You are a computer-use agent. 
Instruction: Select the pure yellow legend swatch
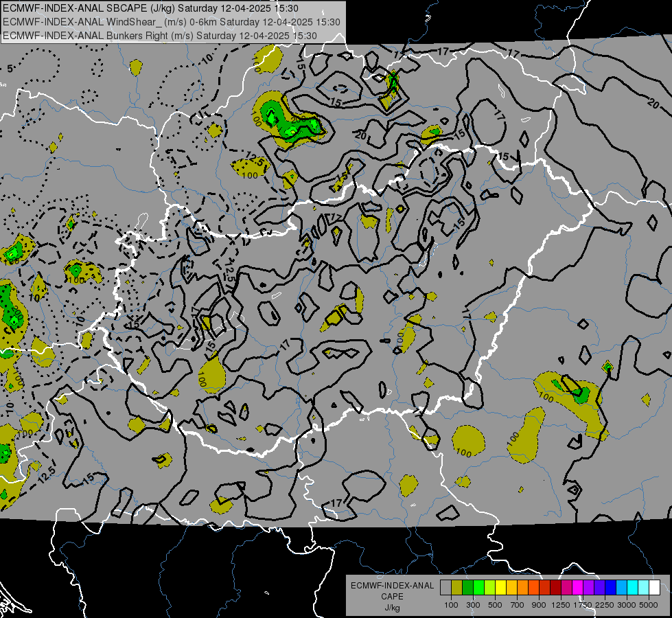pos(500,587)
